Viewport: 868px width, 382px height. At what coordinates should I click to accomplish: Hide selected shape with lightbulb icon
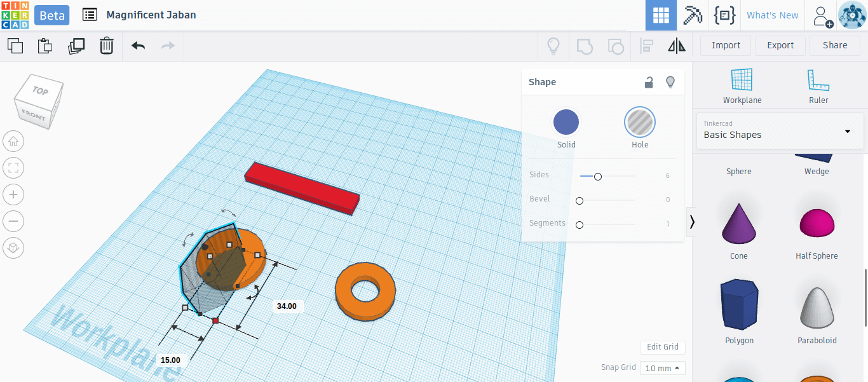[670, 82]
